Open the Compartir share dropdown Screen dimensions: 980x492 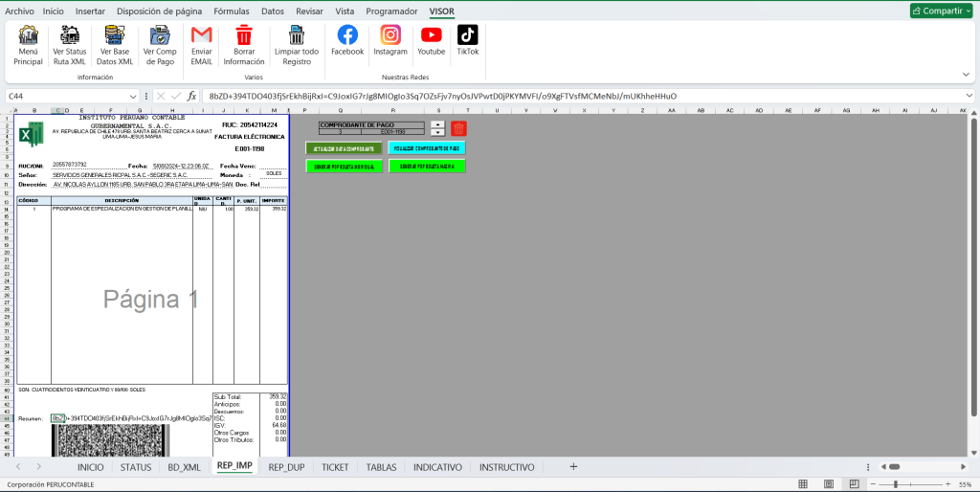(x=942, y=11)
